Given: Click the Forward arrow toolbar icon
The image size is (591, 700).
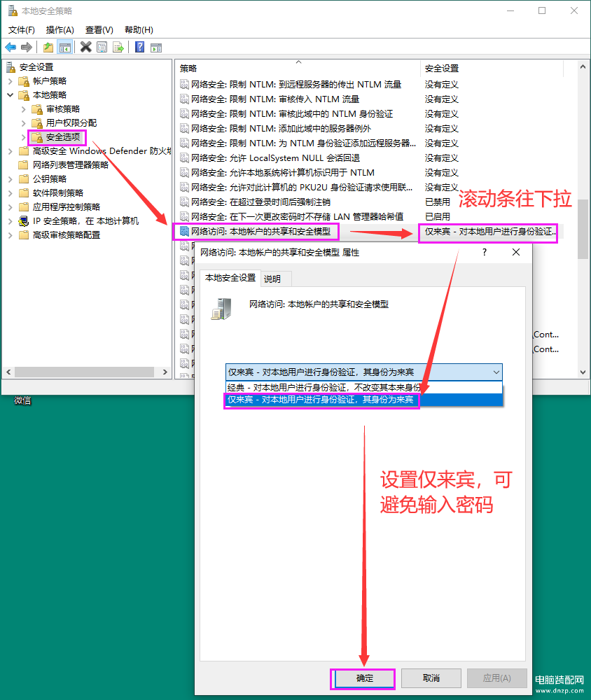Looking at the screenshot, I should [27, 47].
